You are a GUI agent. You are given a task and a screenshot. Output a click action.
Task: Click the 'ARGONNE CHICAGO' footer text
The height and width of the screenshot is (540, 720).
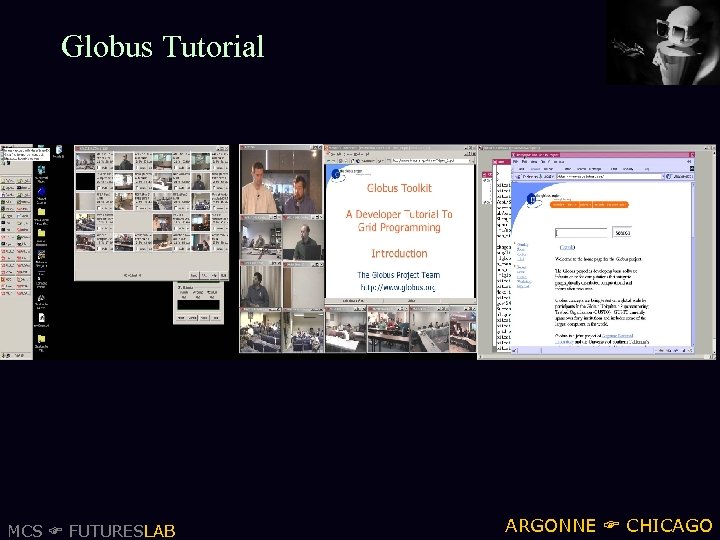click(x=608, y=525)
